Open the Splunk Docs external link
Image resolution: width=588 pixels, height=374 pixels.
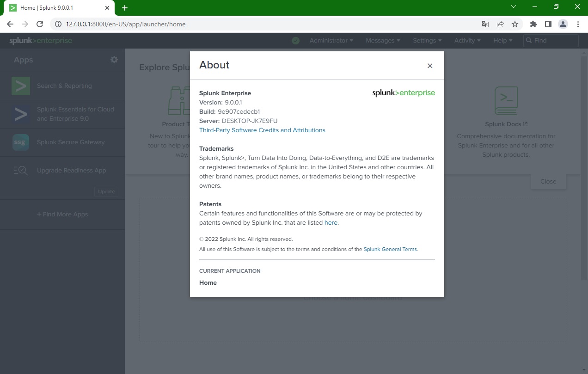point(506,124)
